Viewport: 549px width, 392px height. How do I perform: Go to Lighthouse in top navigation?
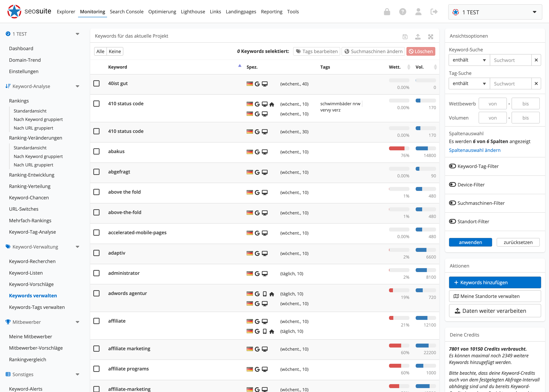[x=193, y=12]
